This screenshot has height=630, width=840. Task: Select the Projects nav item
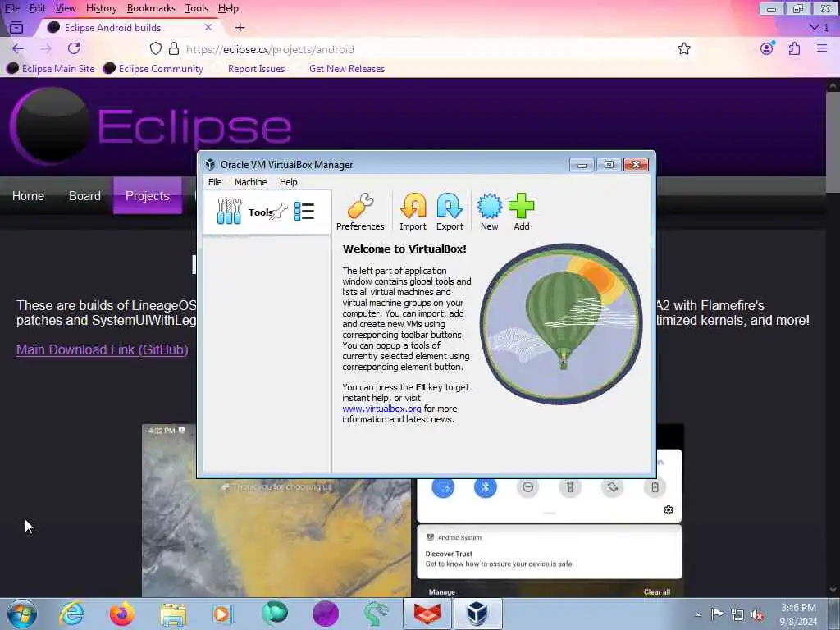point(148,196)
